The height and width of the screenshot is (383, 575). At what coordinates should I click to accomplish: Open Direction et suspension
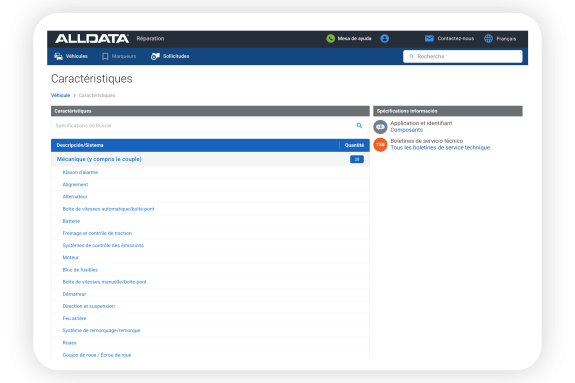click(x=89, y=306)
